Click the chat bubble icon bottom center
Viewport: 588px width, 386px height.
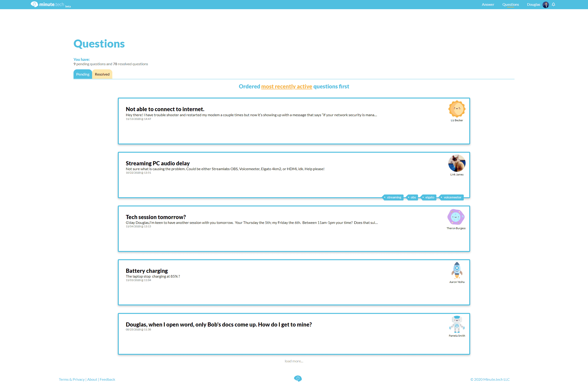tap(298, 378)
